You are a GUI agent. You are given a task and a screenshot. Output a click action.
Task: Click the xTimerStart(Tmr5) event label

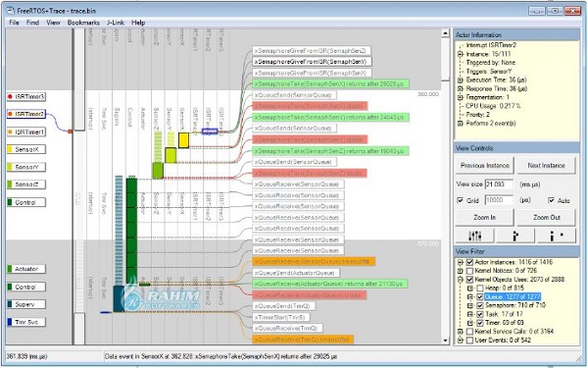281,317
